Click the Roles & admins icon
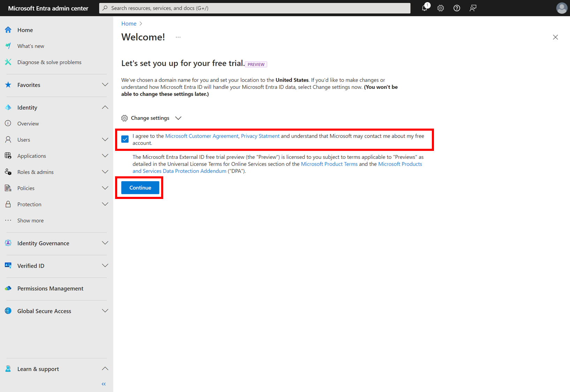Screen dimensions: 570x392 click(x=8, y=172)
